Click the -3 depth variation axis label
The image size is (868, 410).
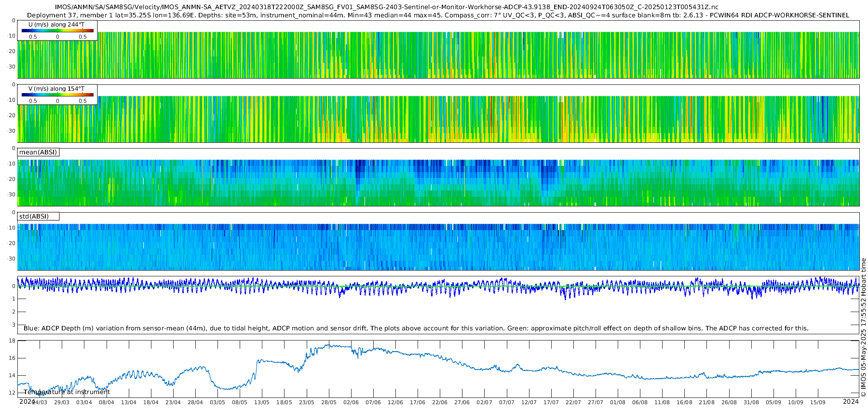click(13, 325)
